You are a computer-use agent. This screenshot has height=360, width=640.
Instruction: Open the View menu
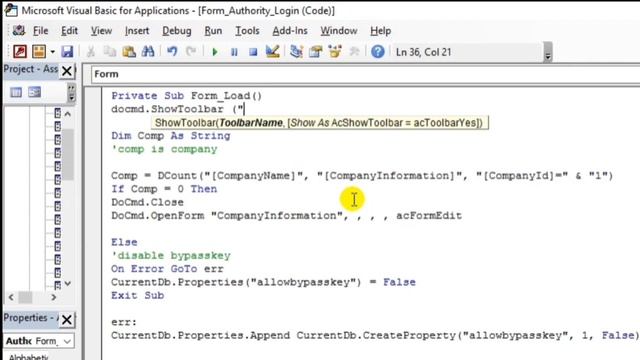pyautogui.click(x=101, y=31)
